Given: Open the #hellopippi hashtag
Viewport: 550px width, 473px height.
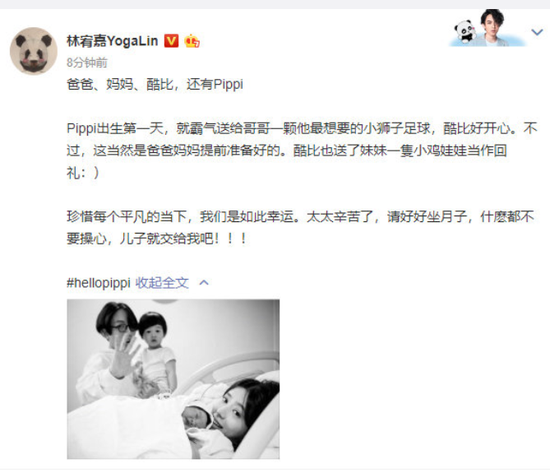Looking at the screenshot, I should tap(99, 283).
